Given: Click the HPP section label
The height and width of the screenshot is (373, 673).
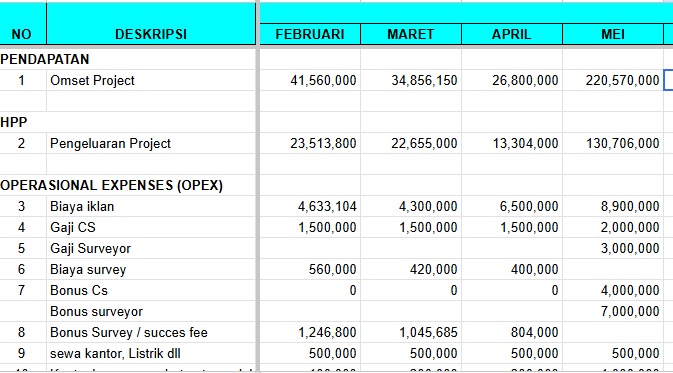Looking at the screenshot, I should (14, 122).
